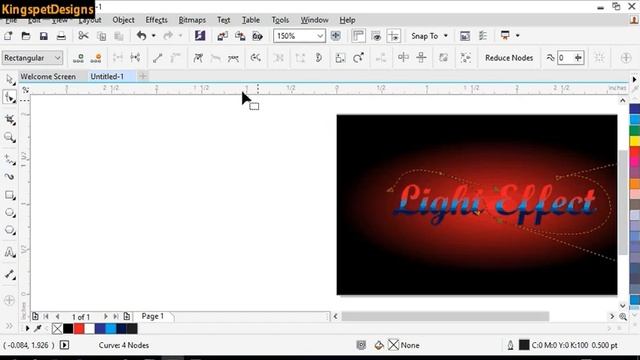Select the Page 1 tab
640x360 pixels.
pyautogui.click(x=153, y=316)
